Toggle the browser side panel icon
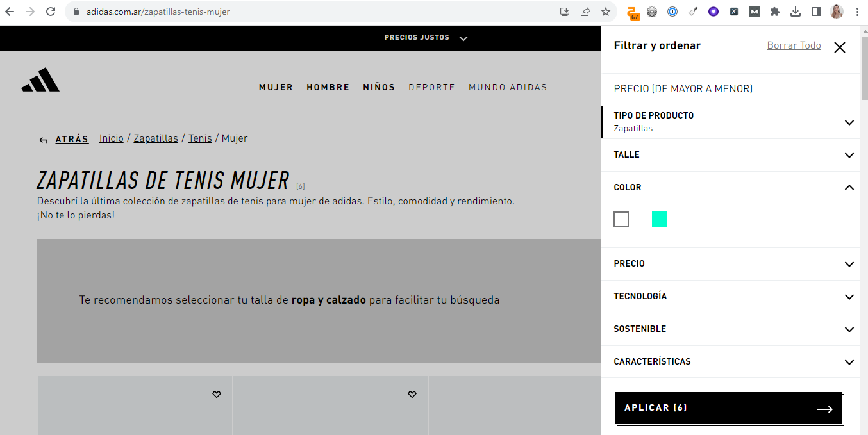 [816, 12]
